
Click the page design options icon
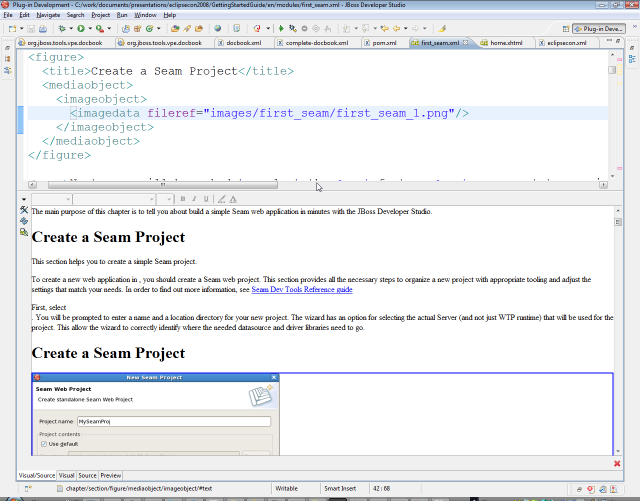24,232
